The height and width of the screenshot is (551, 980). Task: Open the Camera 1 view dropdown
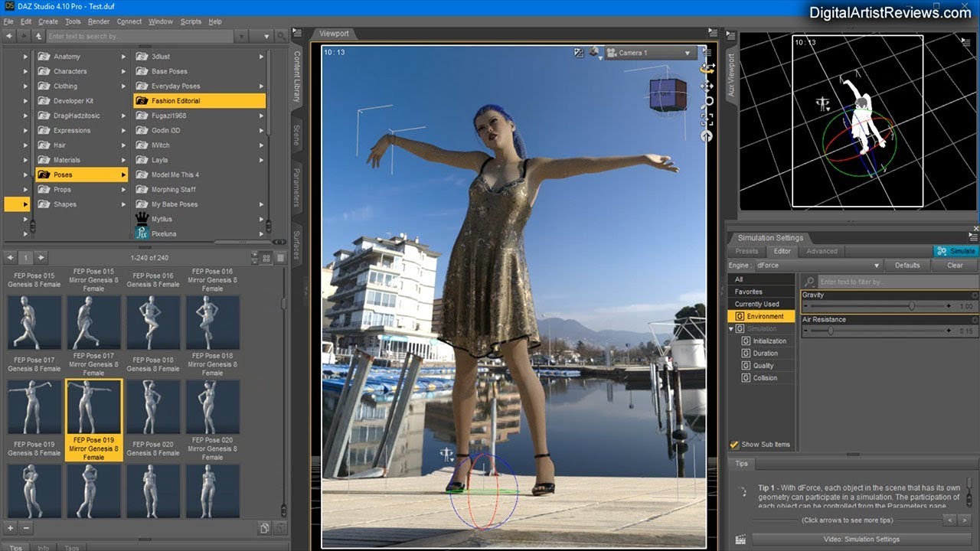[x=650, y=53]
